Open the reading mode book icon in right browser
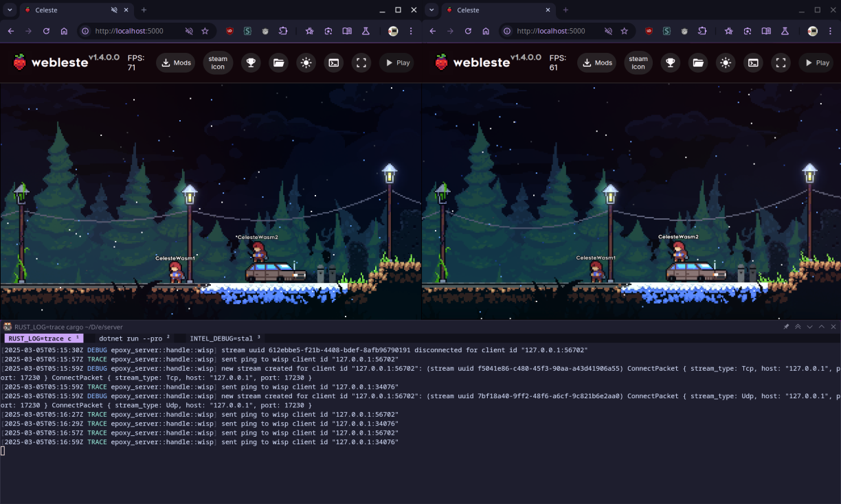The width and height of the screenshot is (841, 504). (766, 31)
